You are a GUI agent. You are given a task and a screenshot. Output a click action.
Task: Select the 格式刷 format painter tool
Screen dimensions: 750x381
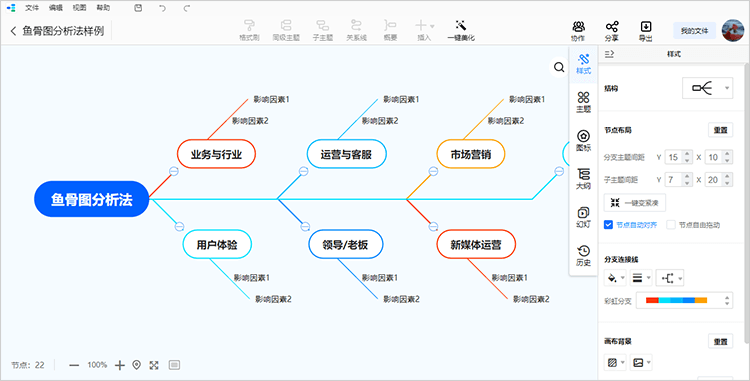[249, 30]
